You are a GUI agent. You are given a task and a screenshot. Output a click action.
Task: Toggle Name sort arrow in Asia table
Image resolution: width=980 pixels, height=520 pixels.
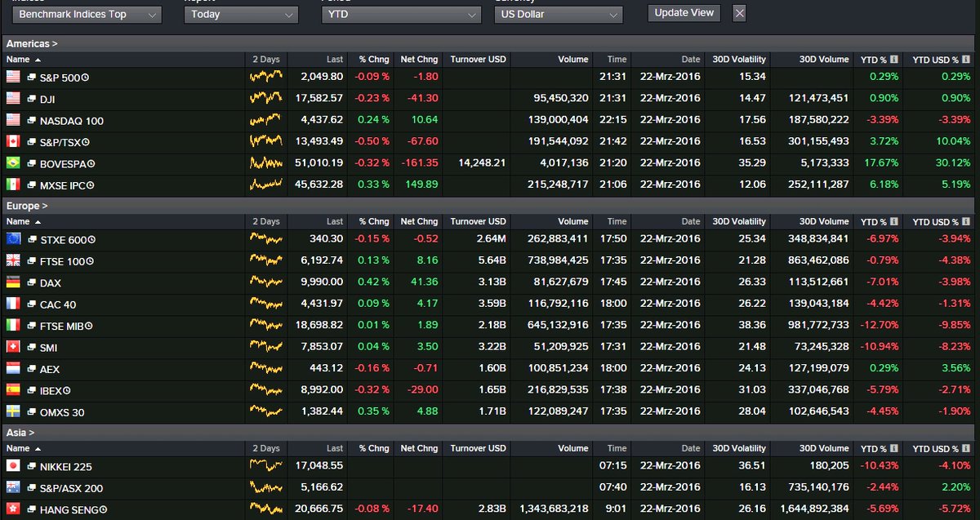[38, 449]
